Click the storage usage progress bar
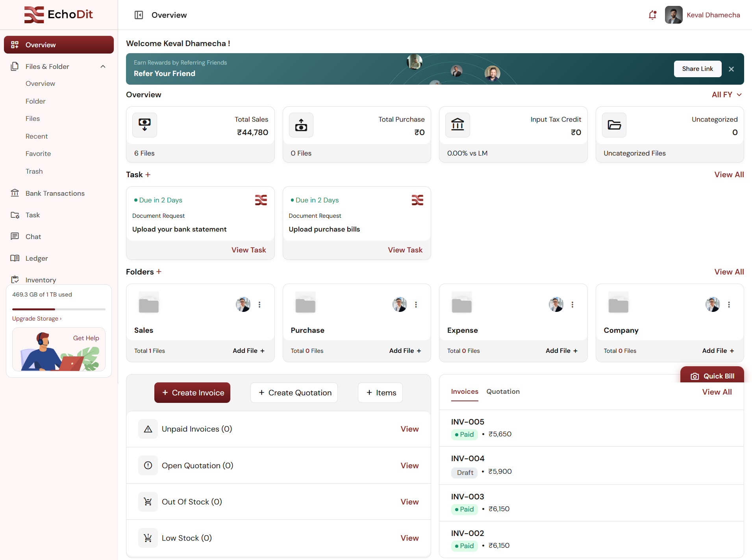The height and width of the screenshot is (560, 752). pos(59,309)
